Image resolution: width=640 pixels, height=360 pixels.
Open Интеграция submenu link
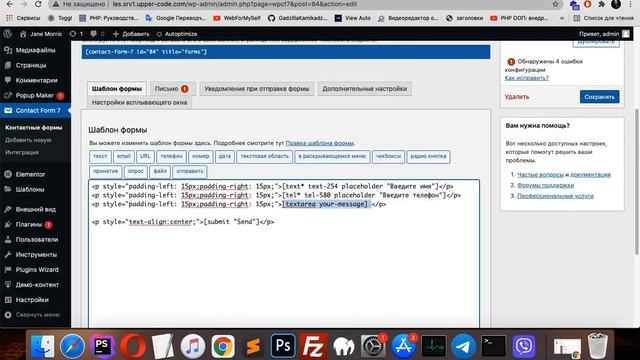click(22, 152)
